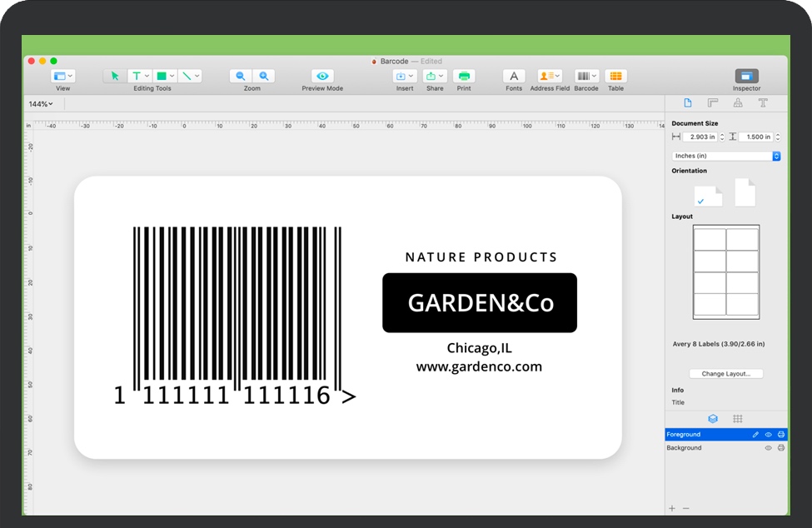Click the Print toolbar icon

click(x=464, y=76)
